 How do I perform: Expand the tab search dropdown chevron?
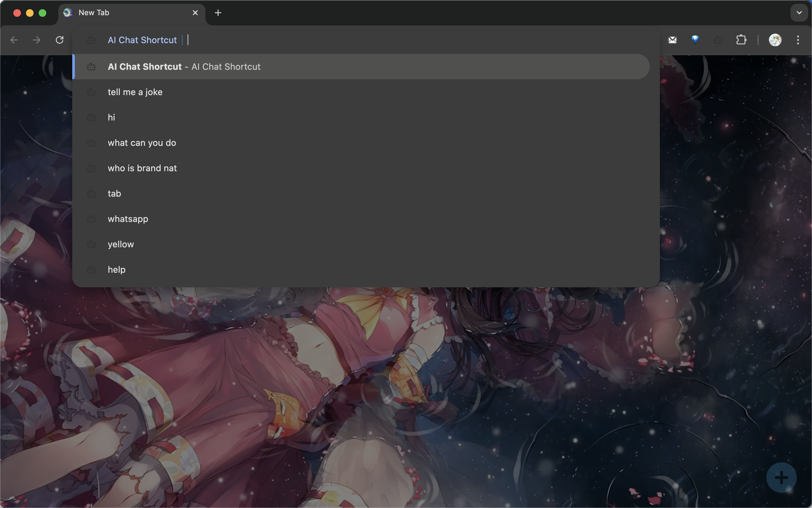(799, 13)
